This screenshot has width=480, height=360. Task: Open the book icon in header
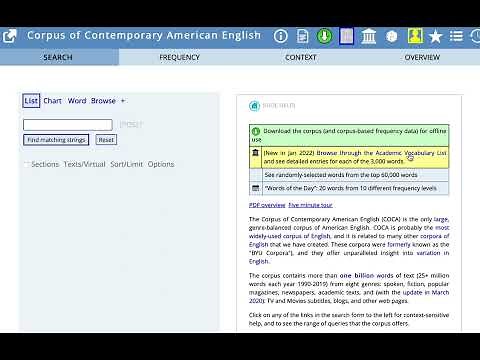click(x=346, y=36)
